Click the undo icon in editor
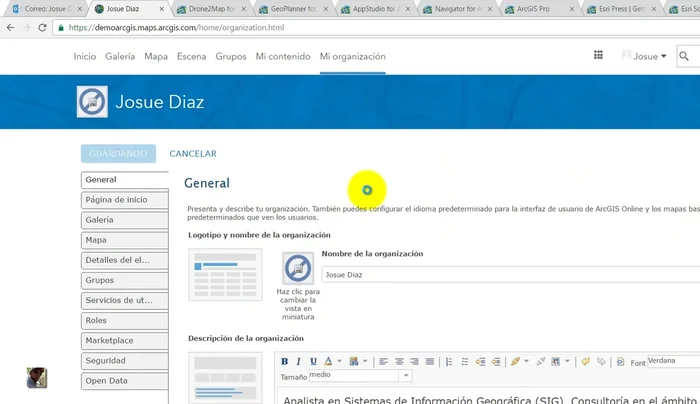This screenshot has width=700, height=404. [x=586, y=361]
